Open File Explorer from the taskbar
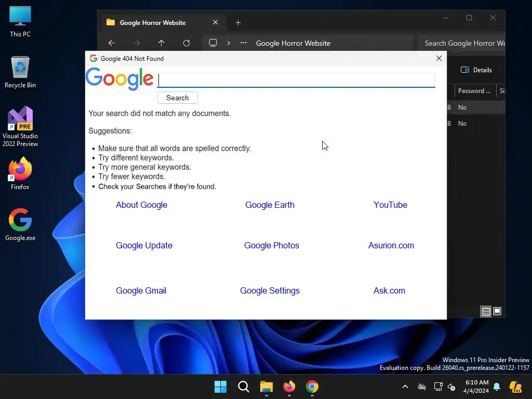This screenshot has height=399, width=532. 267,387
